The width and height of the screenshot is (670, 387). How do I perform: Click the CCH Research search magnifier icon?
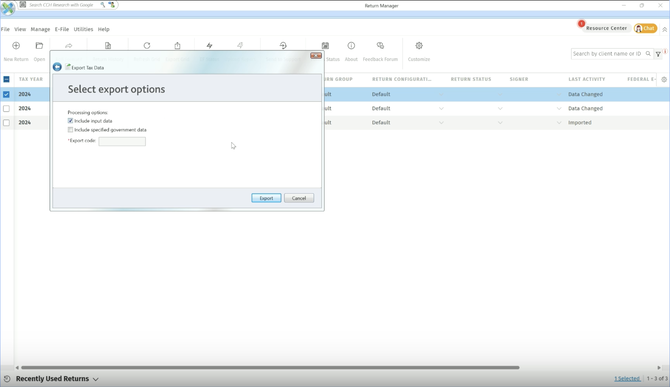(103, 5)
